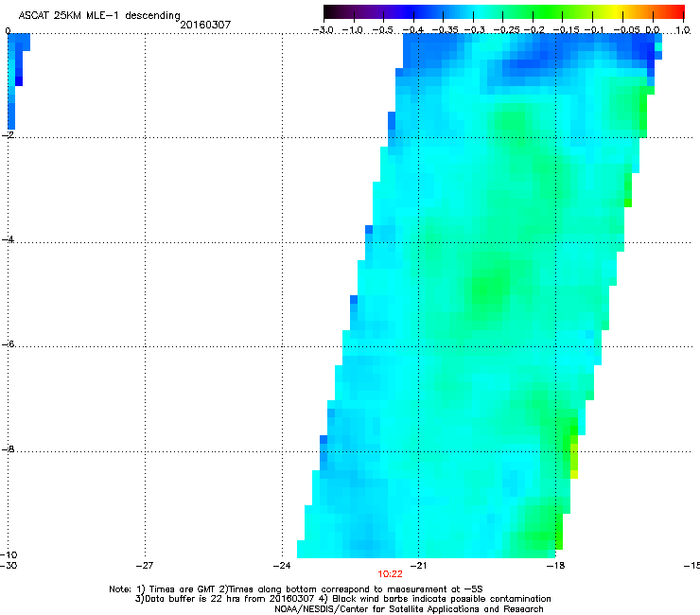This screenshot has width=700, height=615.
Task: Click the note 'Times are GMT' line
Action: (296, 589)
